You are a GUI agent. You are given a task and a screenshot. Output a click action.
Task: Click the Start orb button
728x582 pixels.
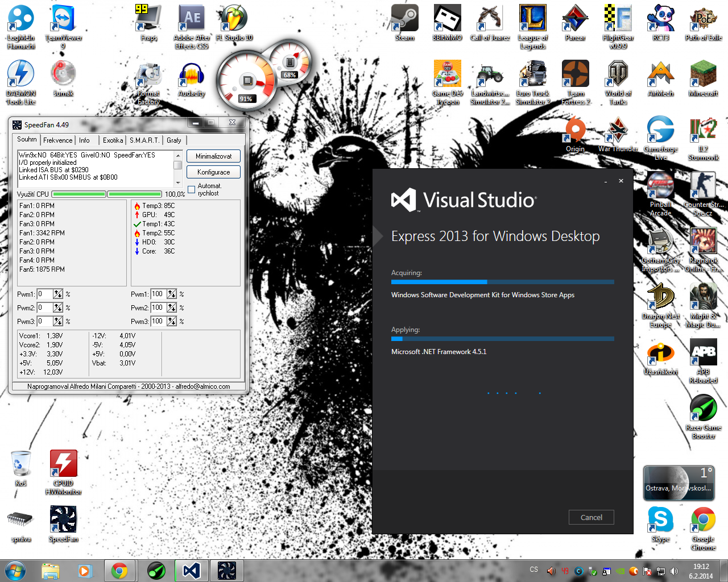15,571
